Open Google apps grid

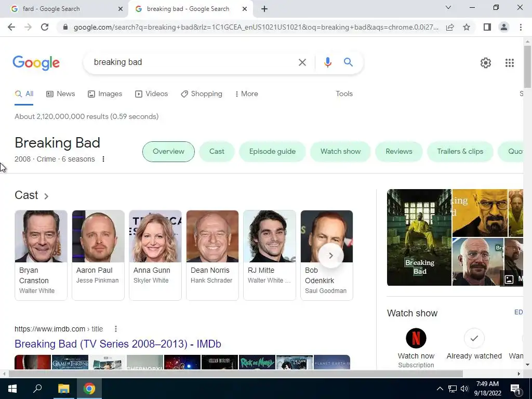(509, 63)
